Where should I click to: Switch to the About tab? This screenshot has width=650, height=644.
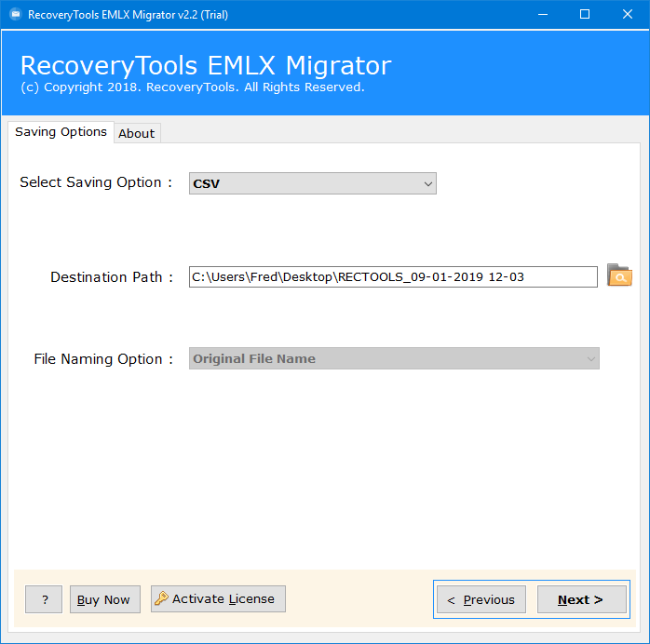click(x=137, y=133)
